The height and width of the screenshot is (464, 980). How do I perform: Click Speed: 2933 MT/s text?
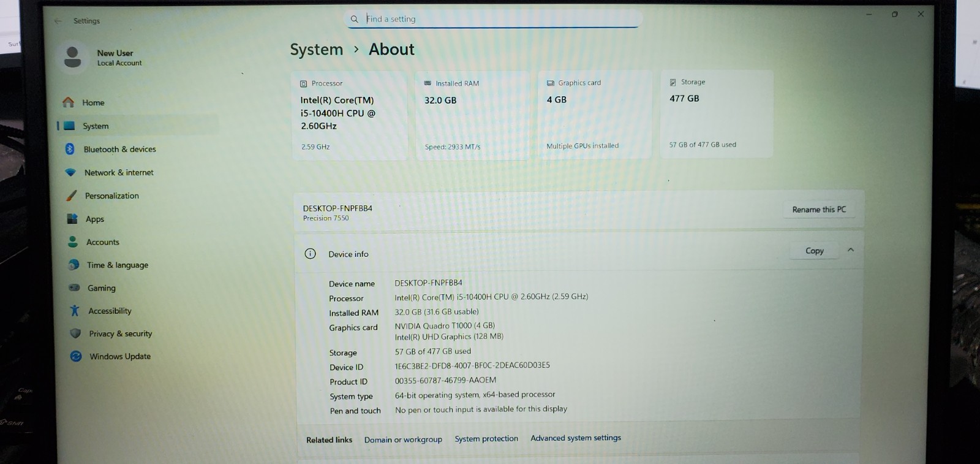(453, 147)
